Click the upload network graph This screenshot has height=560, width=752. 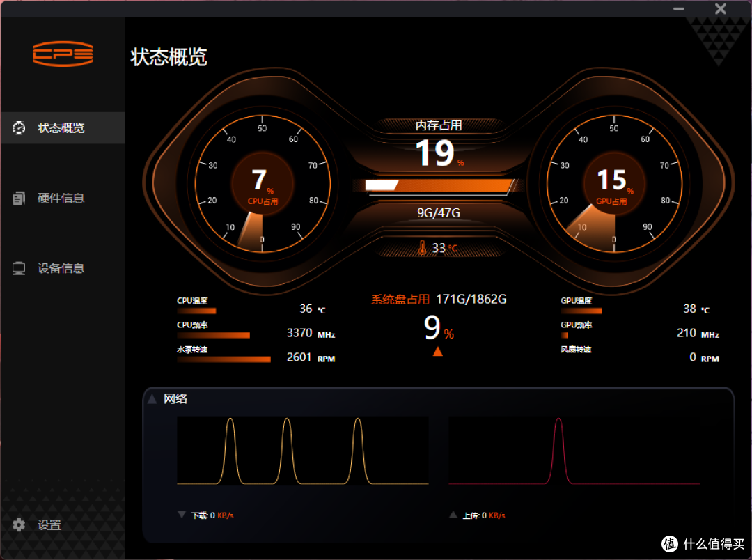(x=574, y=451)
